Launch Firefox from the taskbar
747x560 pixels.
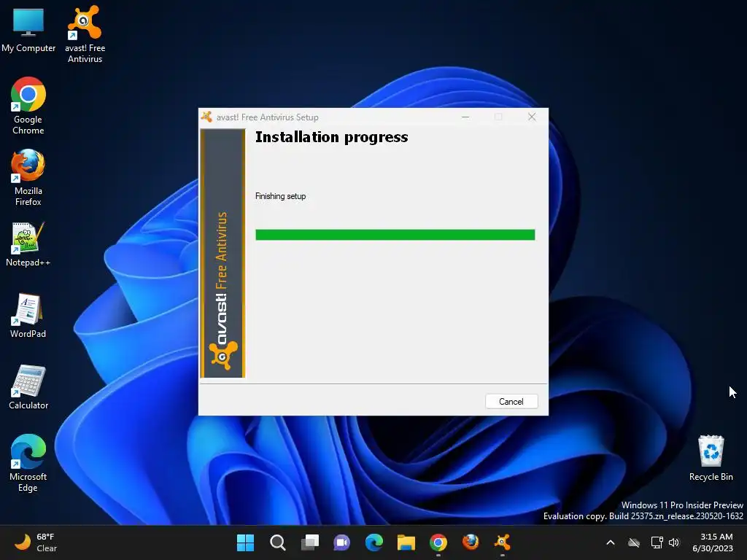(471, 542)
